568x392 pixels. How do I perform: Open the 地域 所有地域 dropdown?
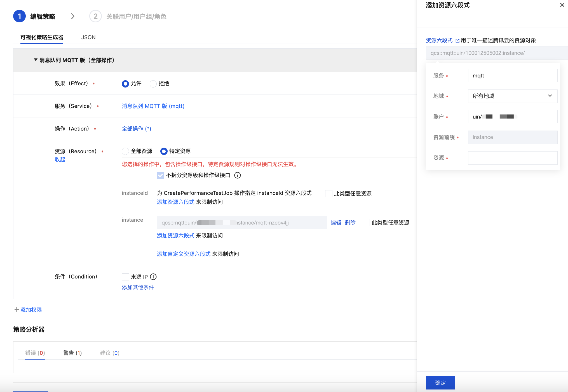click(x=513, y=96)
